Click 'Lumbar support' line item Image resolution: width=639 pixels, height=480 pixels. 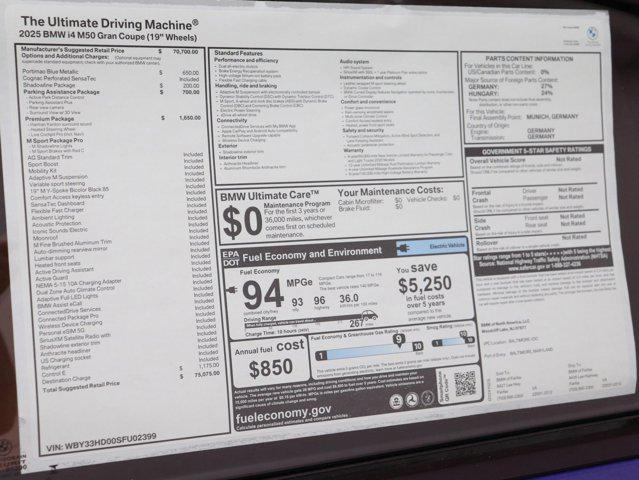(54, 258)
